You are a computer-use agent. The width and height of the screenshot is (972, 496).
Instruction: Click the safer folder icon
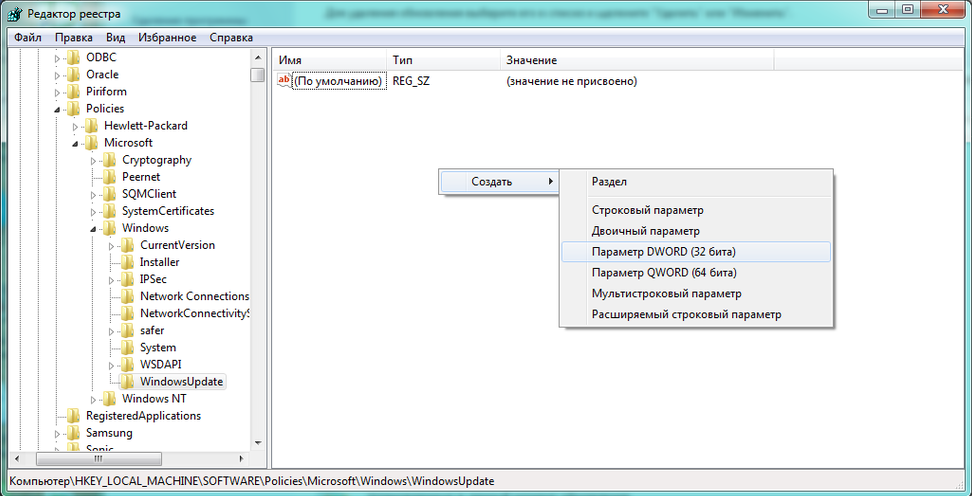[128, 330]
